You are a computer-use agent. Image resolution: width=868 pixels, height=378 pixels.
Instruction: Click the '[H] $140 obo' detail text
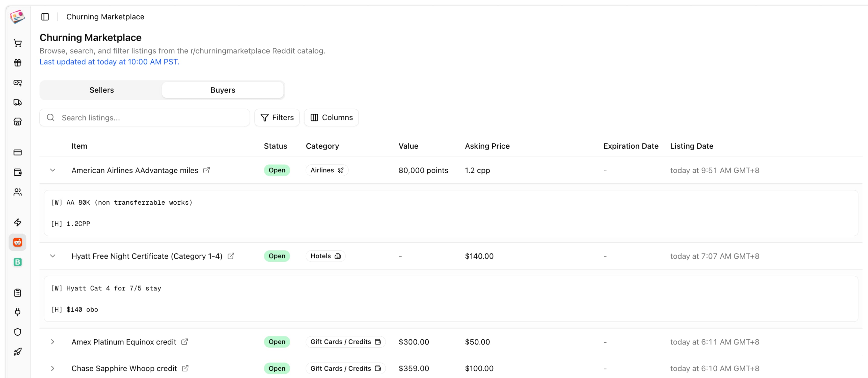(74, 309)
